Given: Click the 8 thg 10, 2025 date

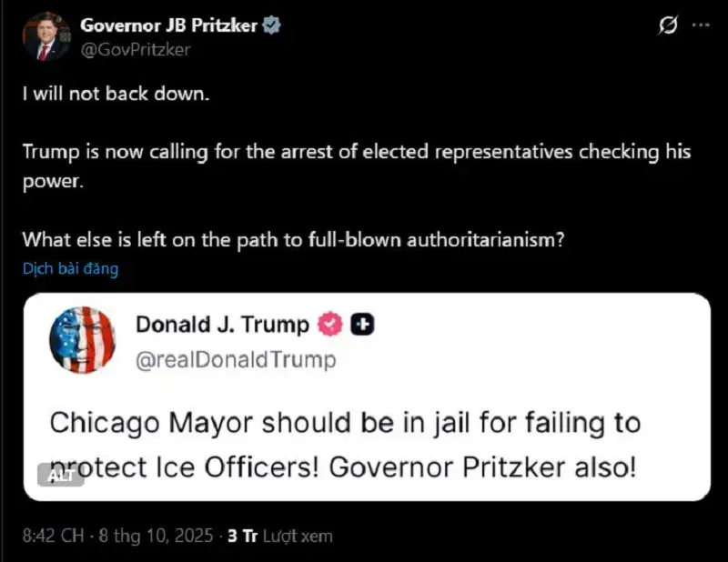Looking at the screenshot, I should point(156,536).
